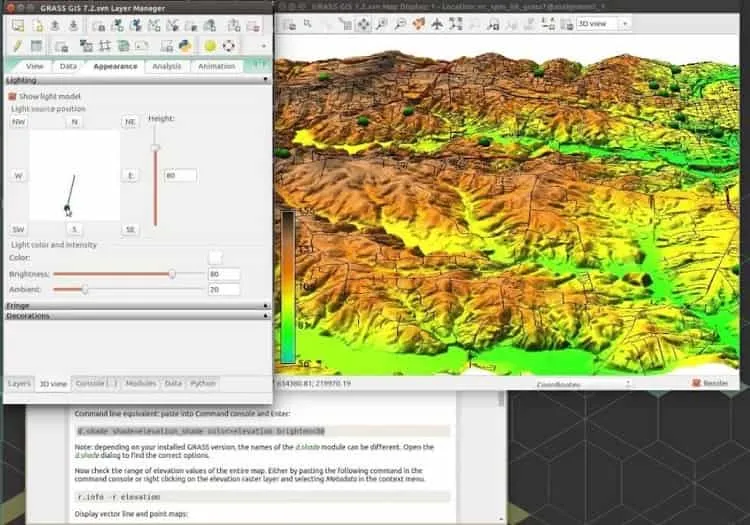Image resolution: width=750 pixels, height=525 pixels.
Task: Open the vector digitizer pencil icon
Action: [x=18, y=46]
